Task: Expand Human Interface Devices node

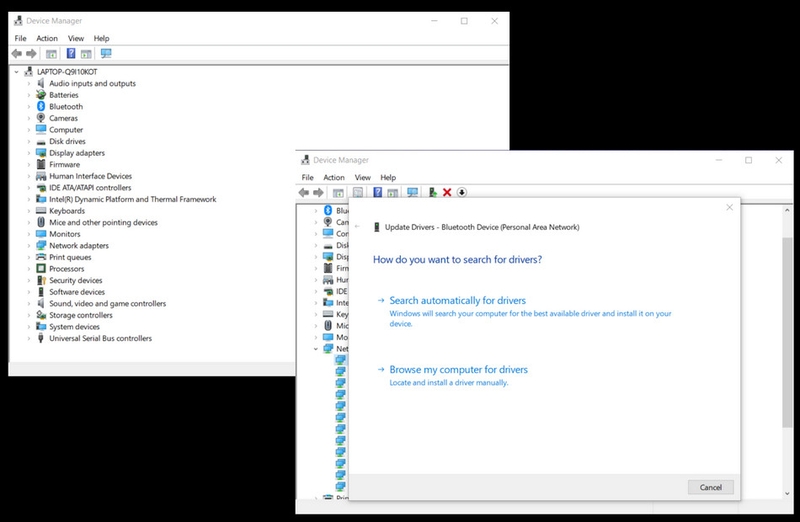Action: (29, 176)
